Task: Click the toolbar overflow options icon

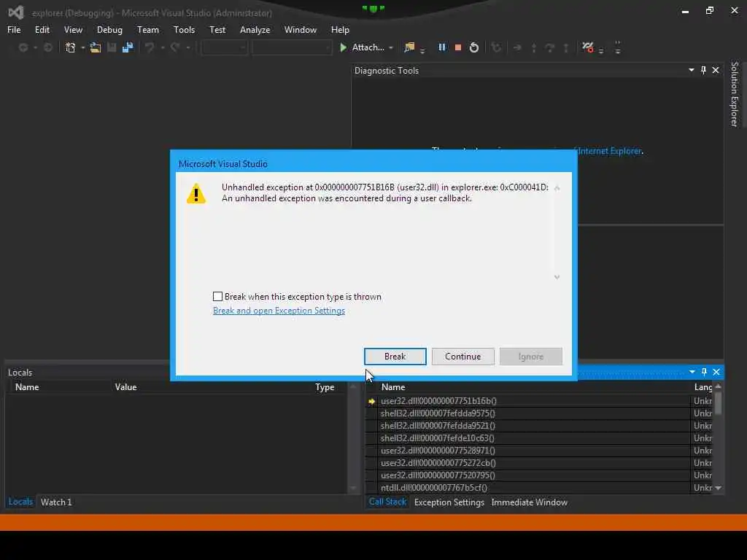Action: tap(617, 47)
